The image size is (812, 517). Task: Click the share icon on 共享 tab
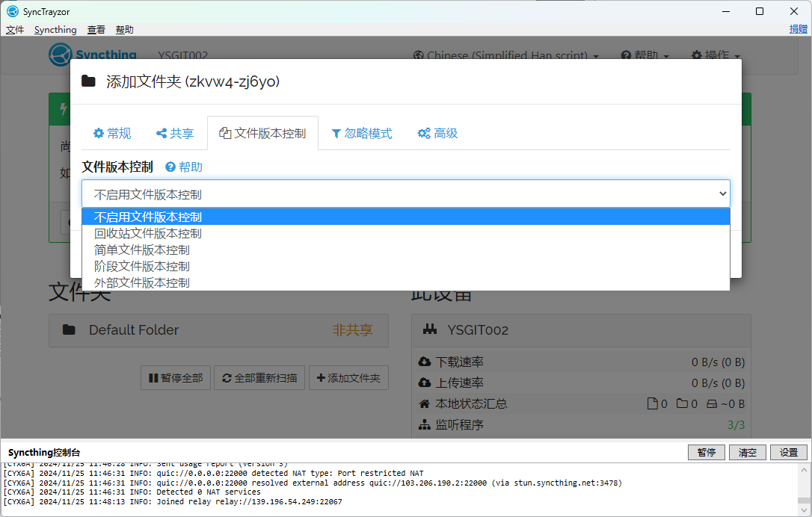click(x=162, y=134)
